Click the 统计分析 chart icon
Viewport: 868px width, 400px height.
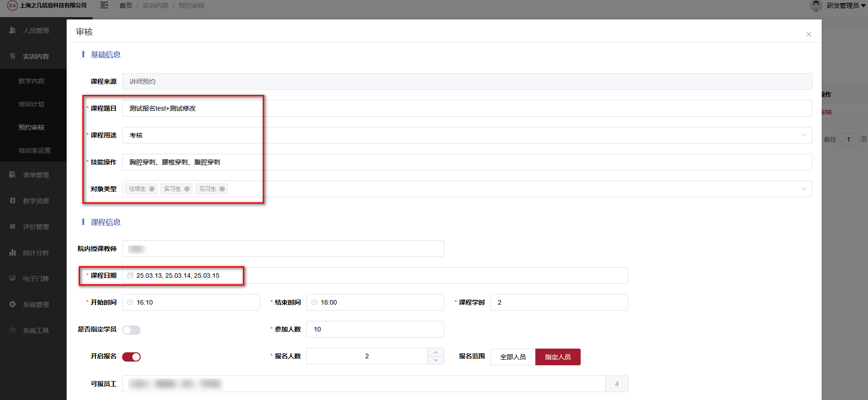click(12, 252)
